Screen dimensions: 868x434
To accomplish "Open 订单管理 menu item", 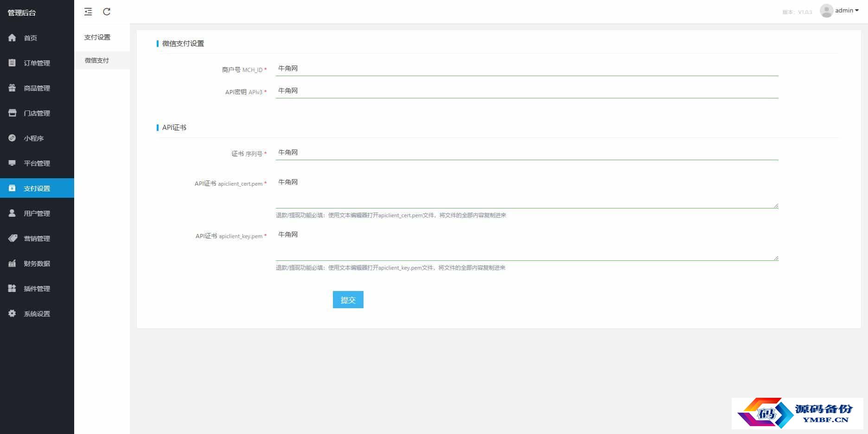I will pos(37,63).
